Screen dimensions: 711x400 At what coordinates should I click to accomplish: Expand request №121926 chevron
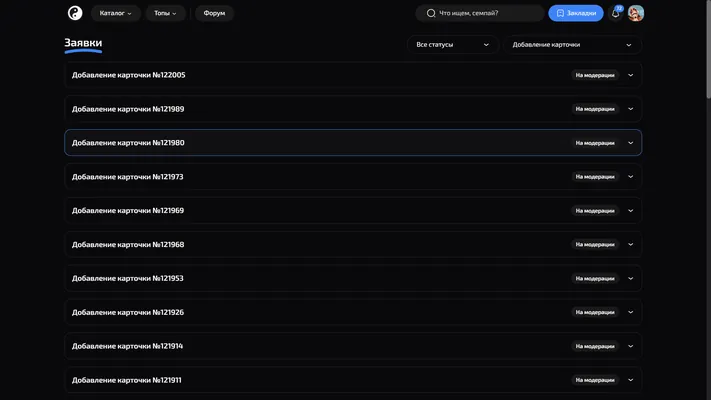tap(630, 312)
